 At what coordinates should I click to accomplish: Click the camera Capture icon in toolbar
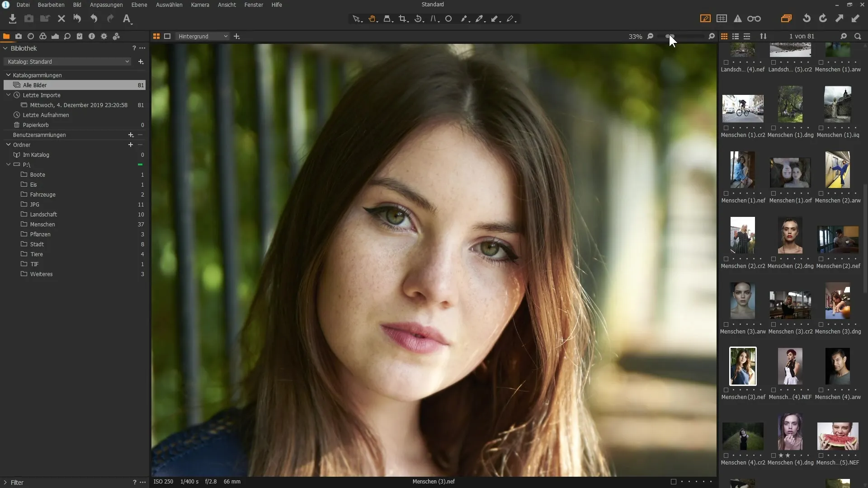point(29,19)
